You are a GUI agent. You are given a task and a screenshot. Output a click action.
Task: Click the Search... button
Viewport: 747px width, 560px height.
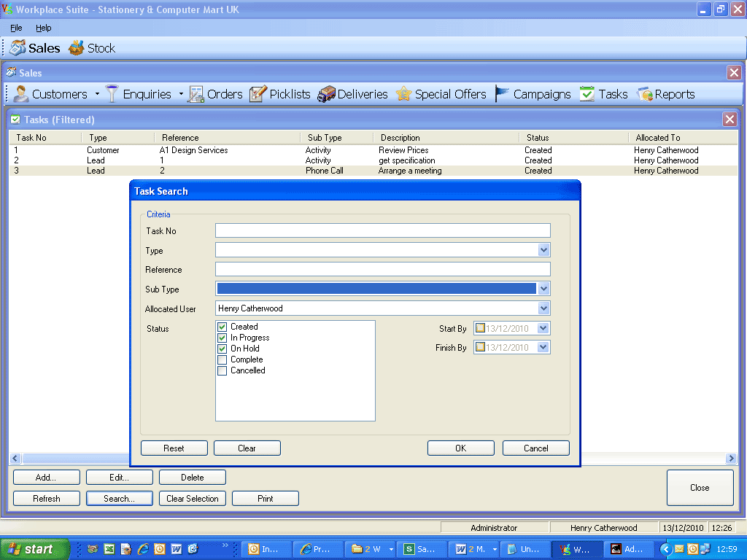coord(119,499)
